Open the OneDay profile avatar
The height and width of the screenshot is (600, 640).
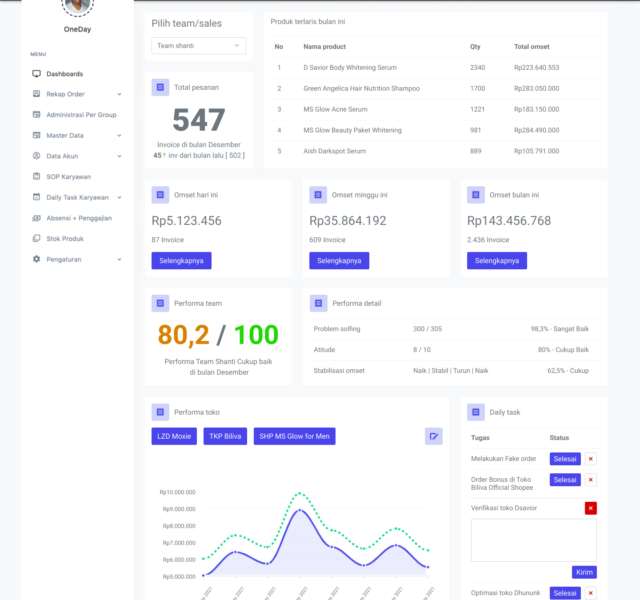tap(78, 6)
